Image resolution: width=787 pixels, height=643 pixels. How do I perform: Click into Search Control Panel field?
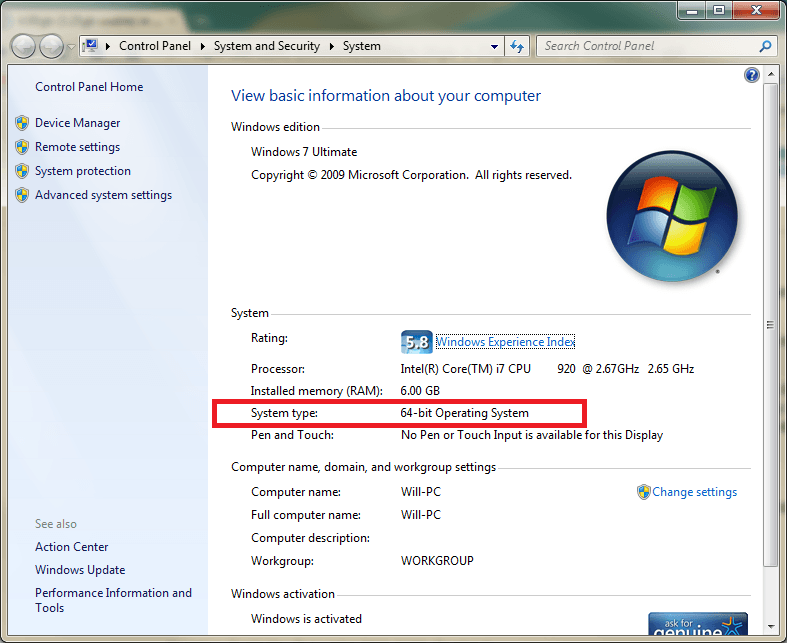(647, 46)
